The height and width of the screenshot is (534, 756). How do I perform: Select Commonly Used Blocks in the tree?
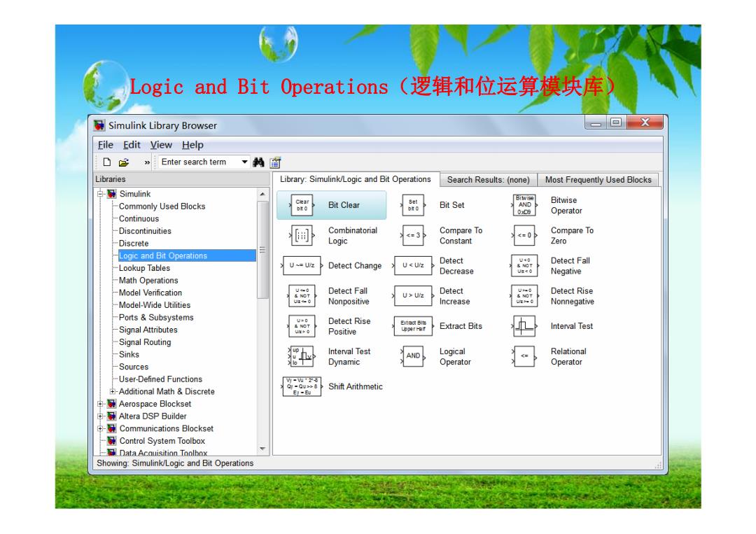[x=162, y=206]
